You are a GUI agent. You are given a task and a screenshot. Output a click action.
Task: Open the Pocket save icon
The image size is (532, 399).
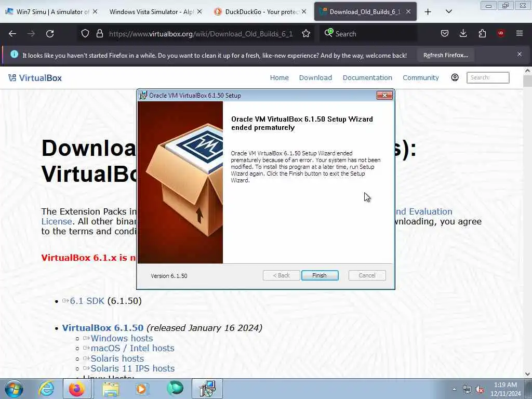[445, 33]
